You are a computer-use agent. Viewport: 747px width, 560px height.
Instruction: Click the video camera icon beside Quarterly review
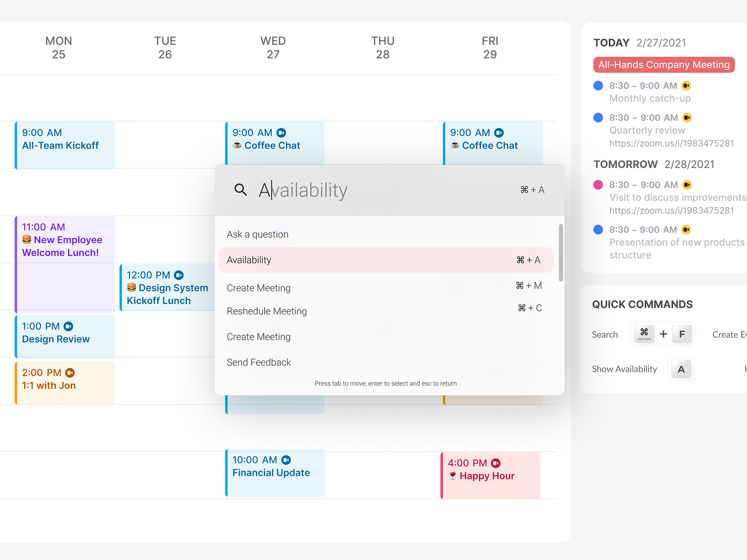pos(686,118)
